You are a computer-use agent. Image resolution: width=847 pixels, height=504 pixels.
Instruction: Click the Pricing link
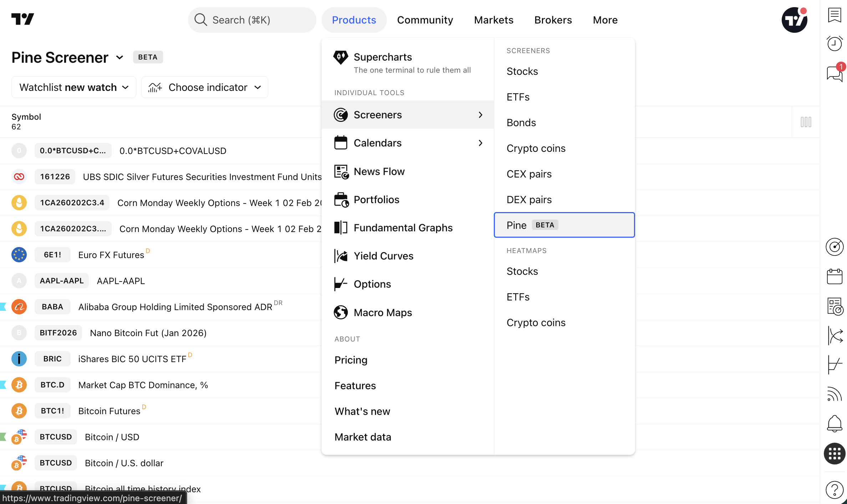click(351, 360)
